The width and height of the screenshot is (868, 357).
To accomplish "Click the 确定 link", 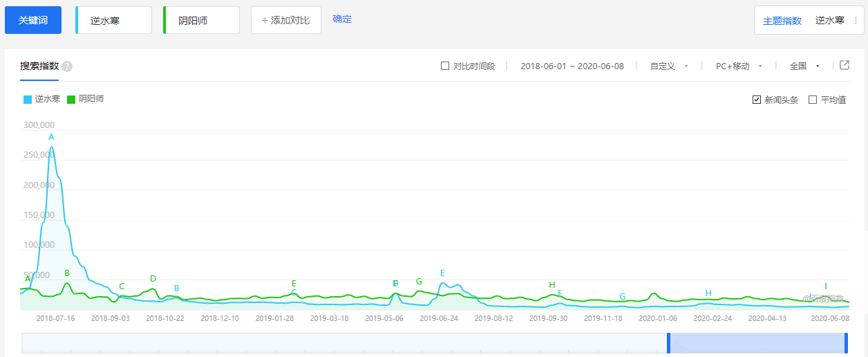I will tap(342, 19).
